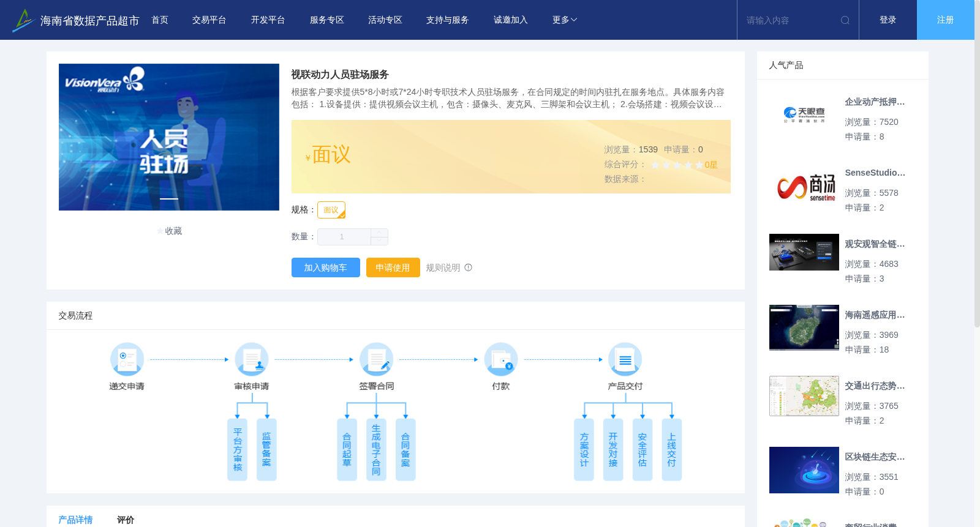980x527 pixels.
Task: Open the 支持与服务 menu item
Action: tap(448, 20)
